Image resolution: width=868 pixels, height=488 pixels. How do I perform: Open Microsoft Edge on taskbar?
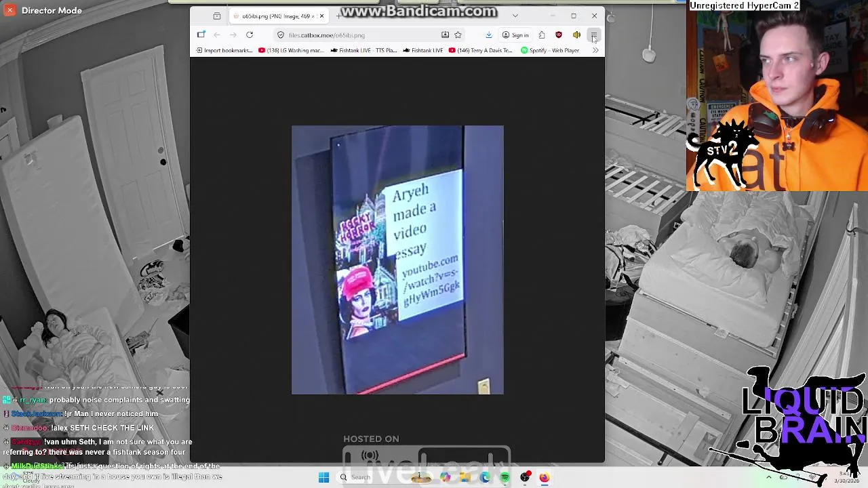tap(485, 478)
